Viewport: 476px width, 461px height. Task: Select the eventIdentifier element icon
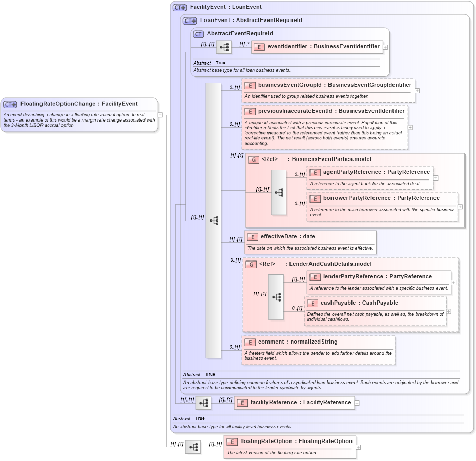259,47
